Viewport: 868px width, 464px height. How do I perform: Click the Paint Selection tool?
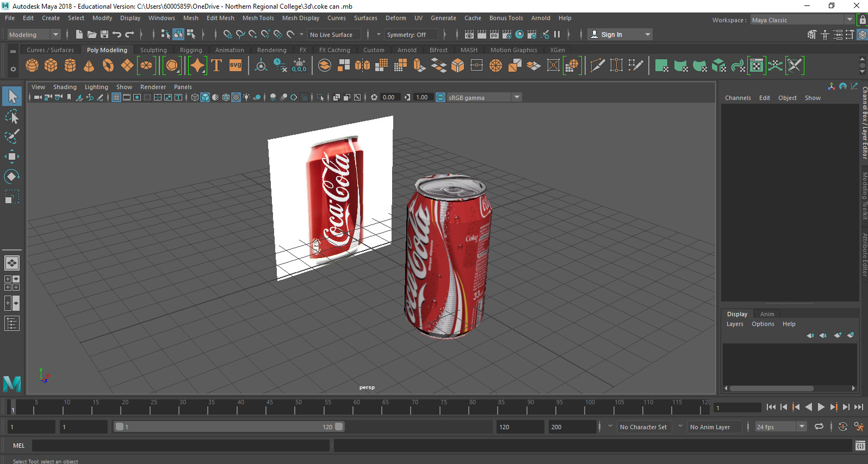(x=11, y=136)
